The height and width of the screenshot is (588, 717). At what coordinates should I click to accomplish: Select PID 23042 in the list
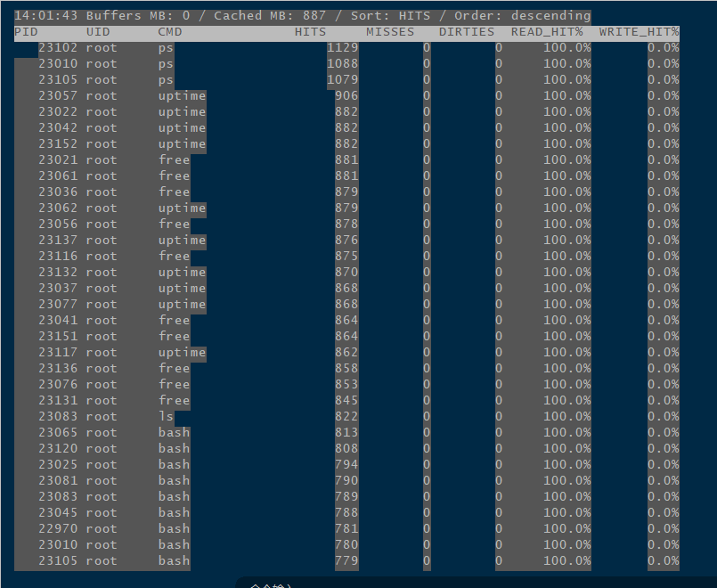click(x=58, y=128)
